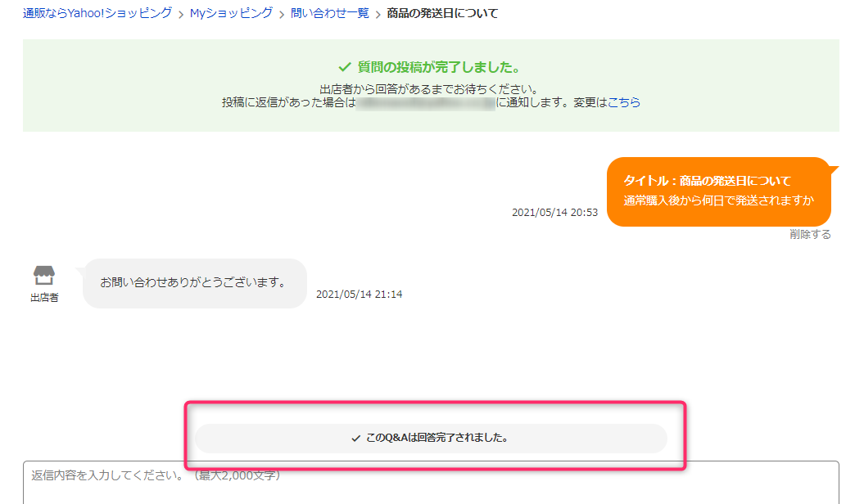The image size is (864, 504).
Task: Click the current breadcrumb 商品の発送日について
Action: pos(442,13)
